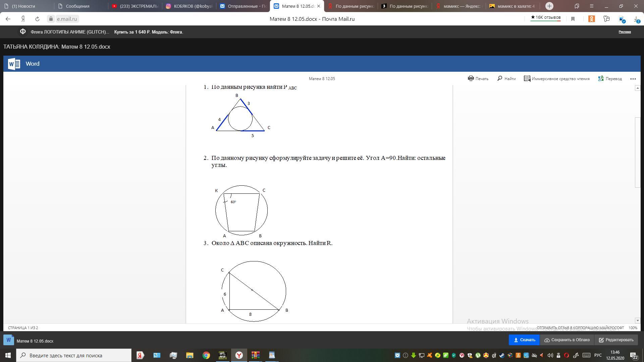Click the Windows taskbar search field

point(74,355)
